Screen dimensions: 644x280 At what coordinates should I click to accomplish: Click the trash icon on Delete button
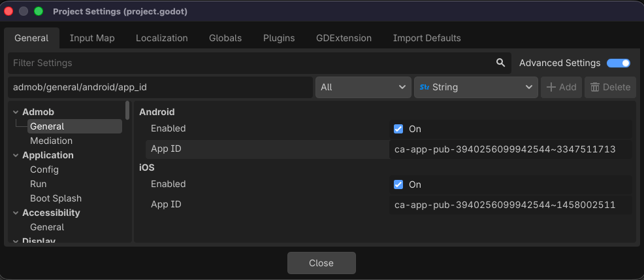(595, 87)
